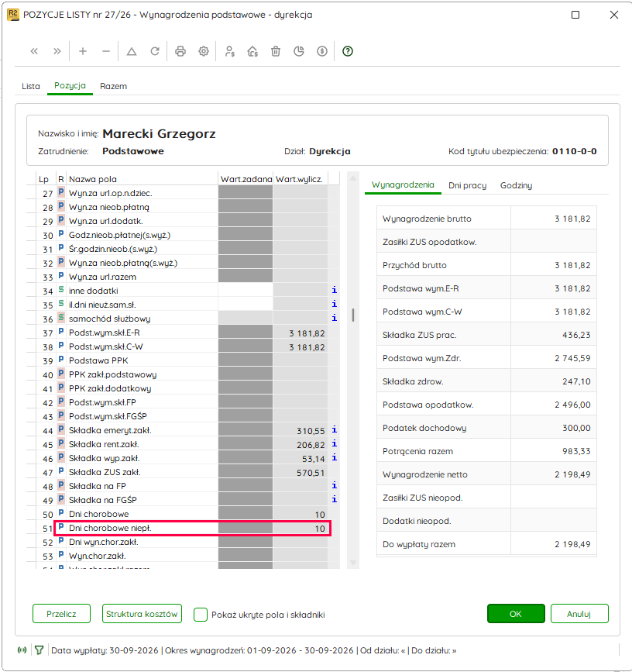The width and height of the screenshot is (632, 672).
Task: Click the pie chart toolbar icon
Action: tap(299, 51)
